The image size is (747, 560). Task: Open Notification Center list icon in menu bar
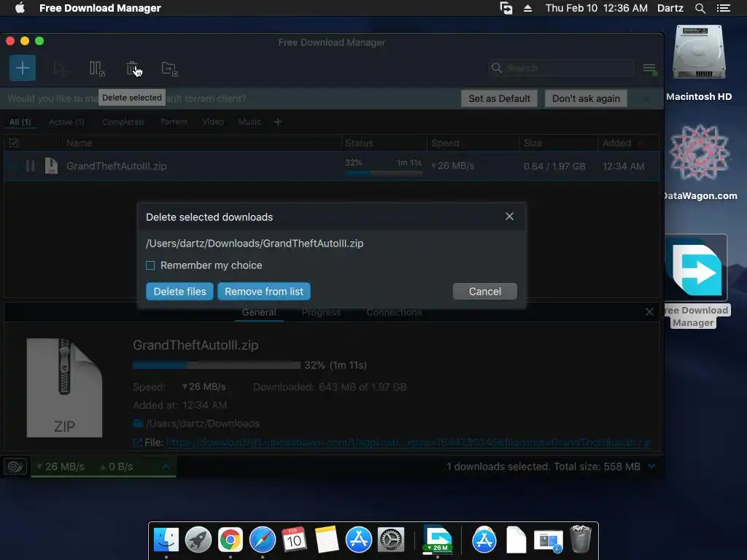click(724, 8)
